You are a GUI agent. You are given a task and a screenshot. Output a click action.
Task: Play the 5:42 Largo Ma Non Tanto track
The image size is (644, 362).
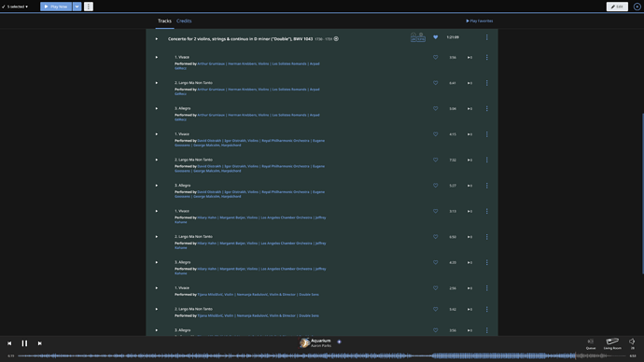pyautogui.click(x=157, y=309)
